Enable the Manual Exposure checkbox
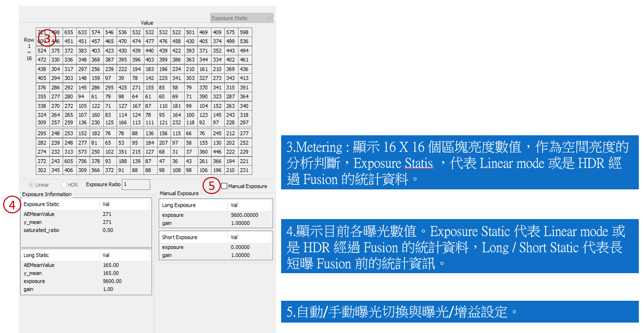This screenshot has width=644, height=333. click(224, 186)
